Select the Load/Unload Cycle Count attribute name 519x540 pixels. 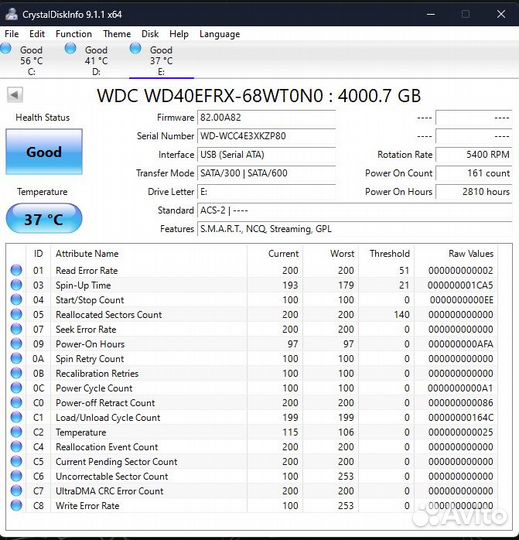(x=108, y=417)
